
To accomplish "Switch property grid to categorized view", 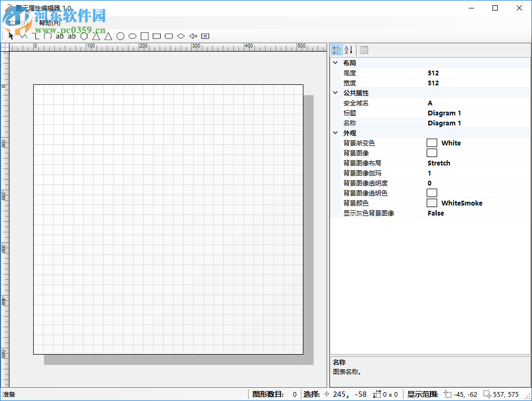I will click(337, 50).
